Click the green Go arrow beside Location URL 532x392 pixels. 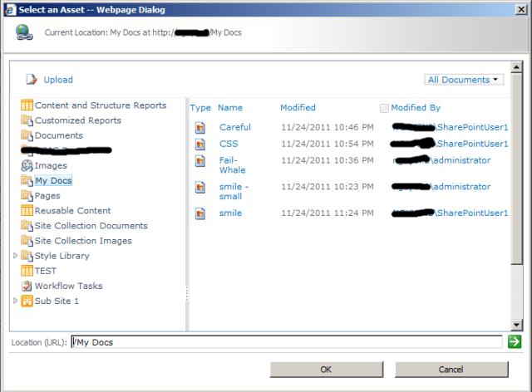515,341
